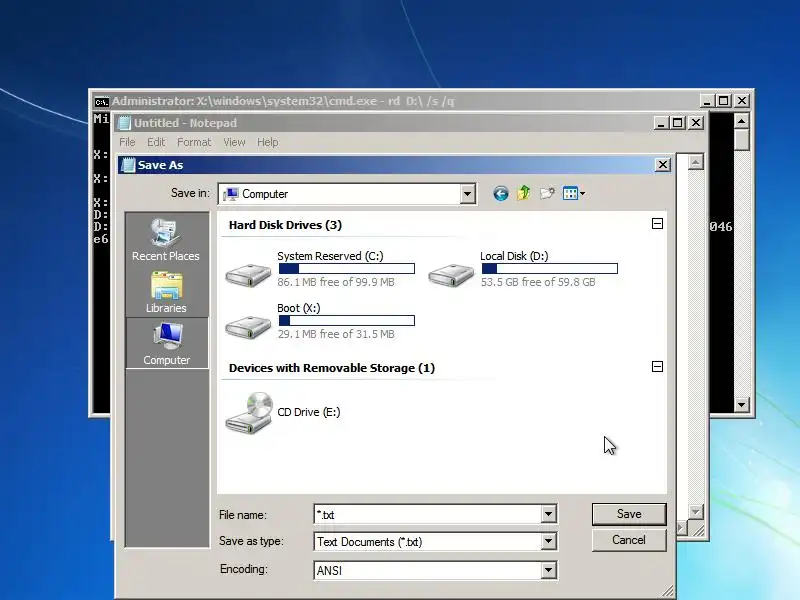Click "29.1 MB free of 31.5 MB" text

coord(336,334)
